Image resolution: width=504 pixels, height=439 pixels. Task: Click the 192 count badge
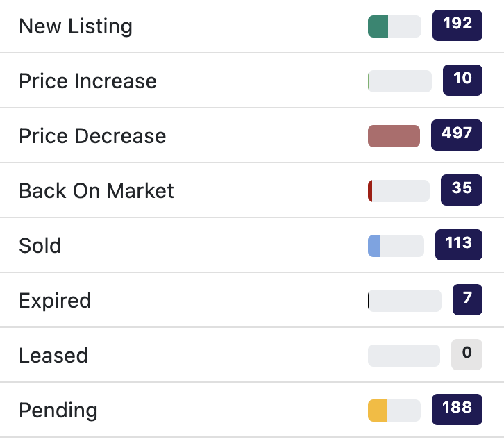[457, 26]
